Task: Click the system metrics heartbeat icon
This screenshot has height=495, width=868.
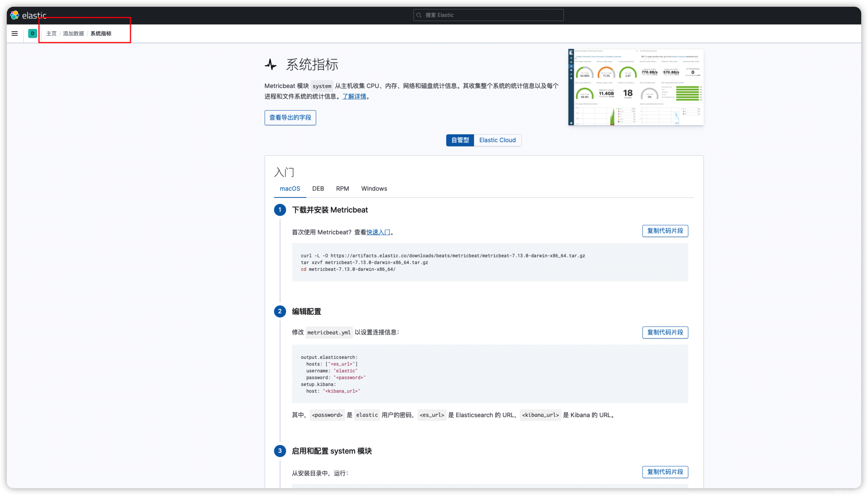Action: pos(271,64)
